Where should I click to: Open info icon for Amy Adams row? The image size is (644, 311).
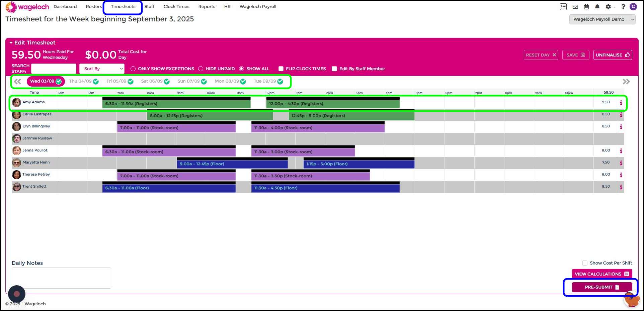(621, 103)
